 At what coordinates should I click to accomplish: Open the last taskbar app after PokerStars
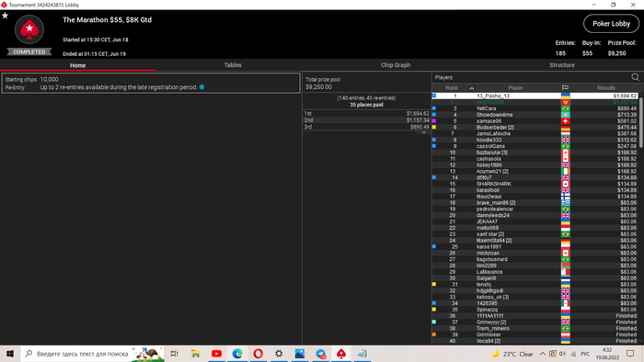tap(362, 354)
